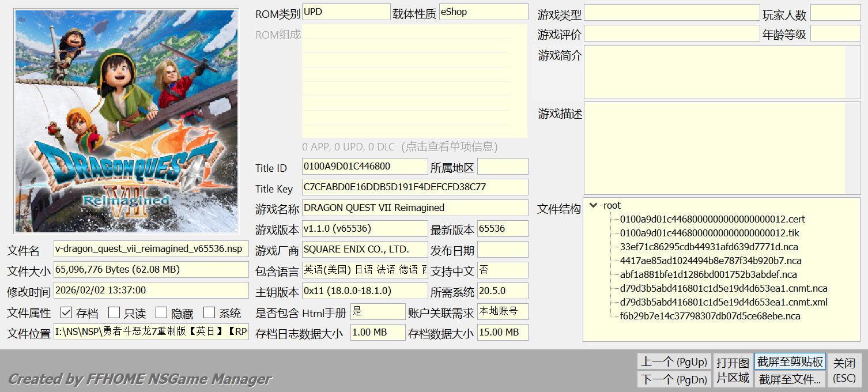Image resolution: width=868 pixels, height=392 pixels.
Task: Click the Dragon Quest VII cover image
Action: click(x=126, y=120)
